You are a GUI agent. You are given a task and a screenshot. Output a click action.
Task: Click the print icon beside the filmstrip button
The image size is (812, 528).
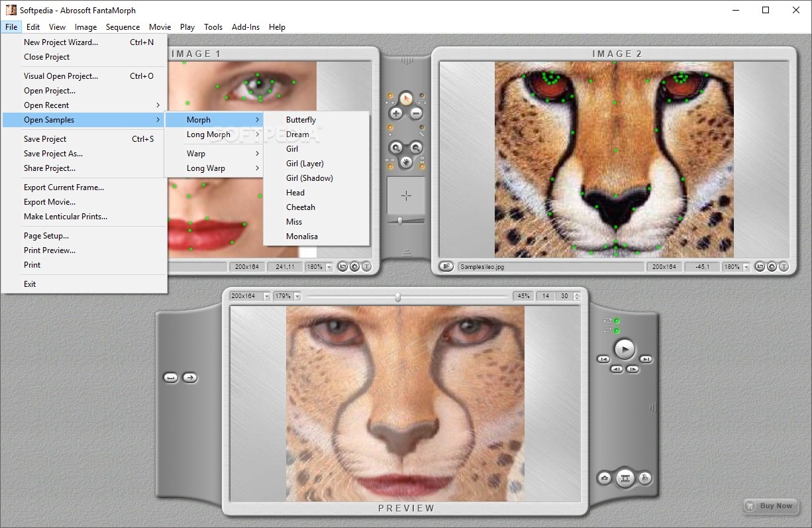[645, 478]
